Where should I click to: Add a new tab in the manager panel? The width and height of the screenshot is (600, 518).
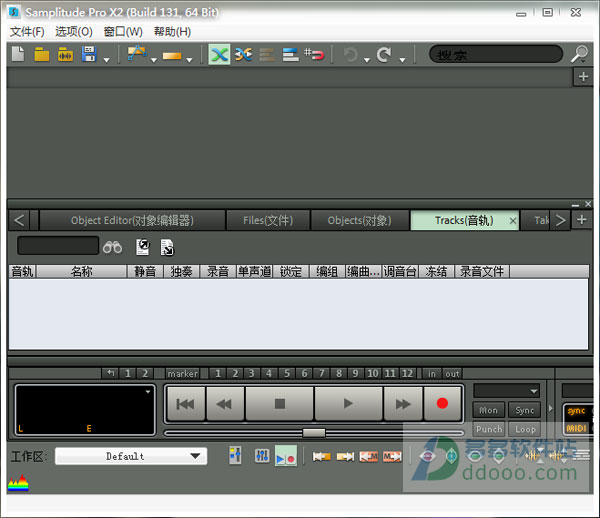(x=582, y=220)
